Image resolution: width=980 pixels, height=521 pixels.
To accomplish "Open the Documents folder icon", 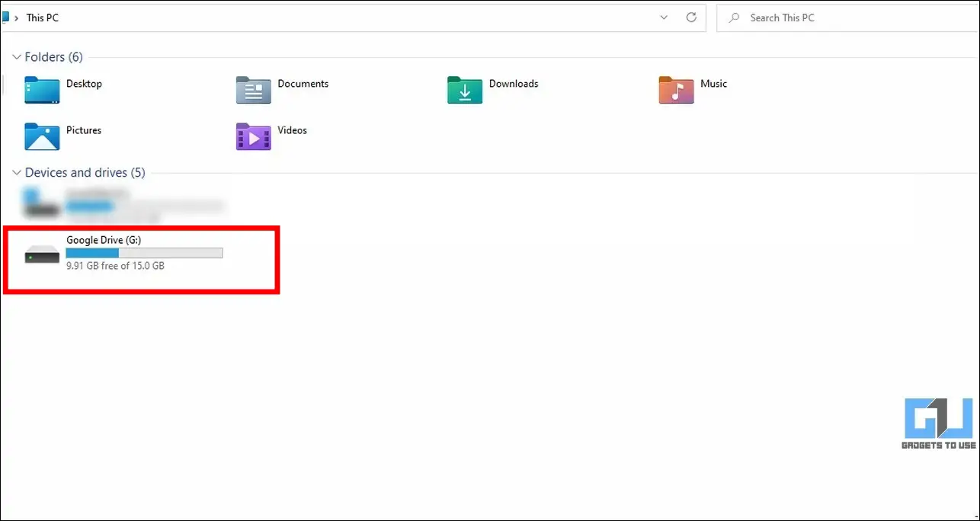I will pyautogui.click(x=253, y=90).
